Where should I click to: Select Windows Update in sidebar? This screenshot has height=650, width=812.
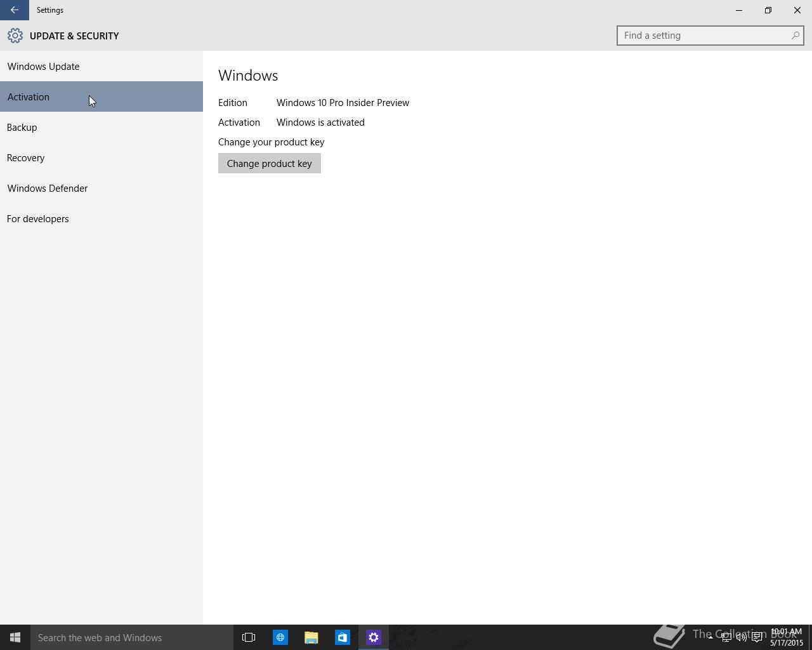(101, 66)
